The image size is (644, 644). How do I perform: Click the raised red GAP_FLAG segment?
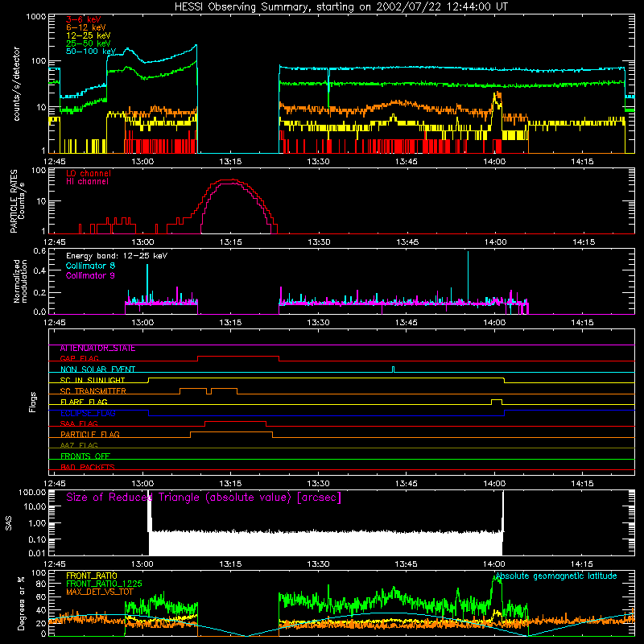(238, 357)
